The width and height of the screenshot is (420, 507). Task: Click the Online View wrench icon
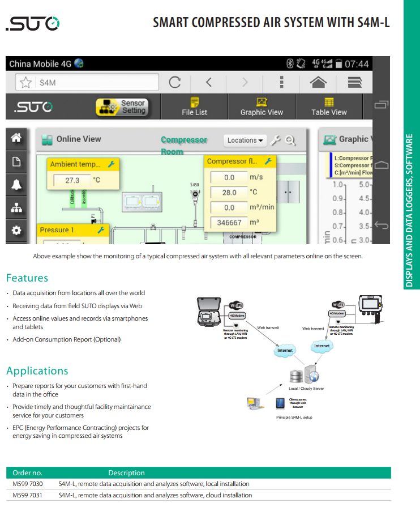[276, 140]
